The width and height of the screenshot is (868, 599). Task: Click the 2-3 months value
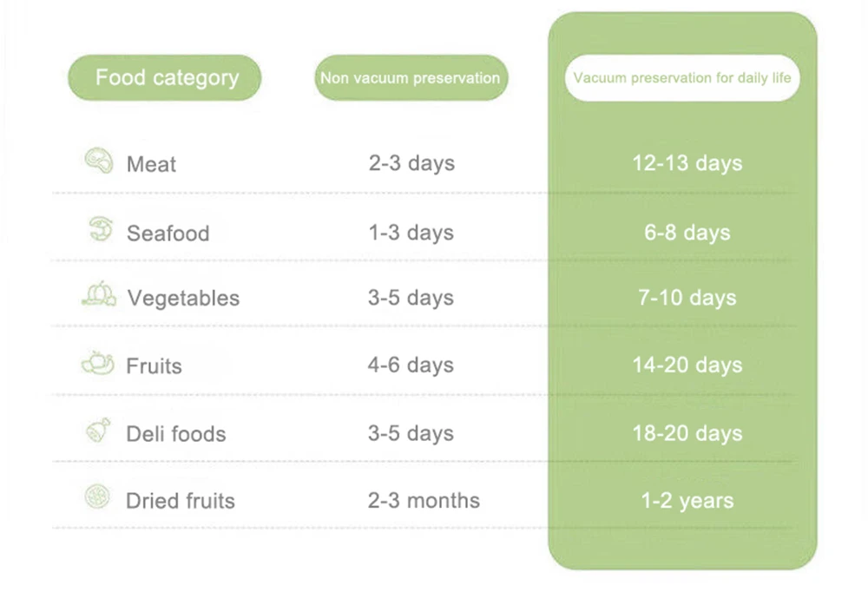[424, 500]
